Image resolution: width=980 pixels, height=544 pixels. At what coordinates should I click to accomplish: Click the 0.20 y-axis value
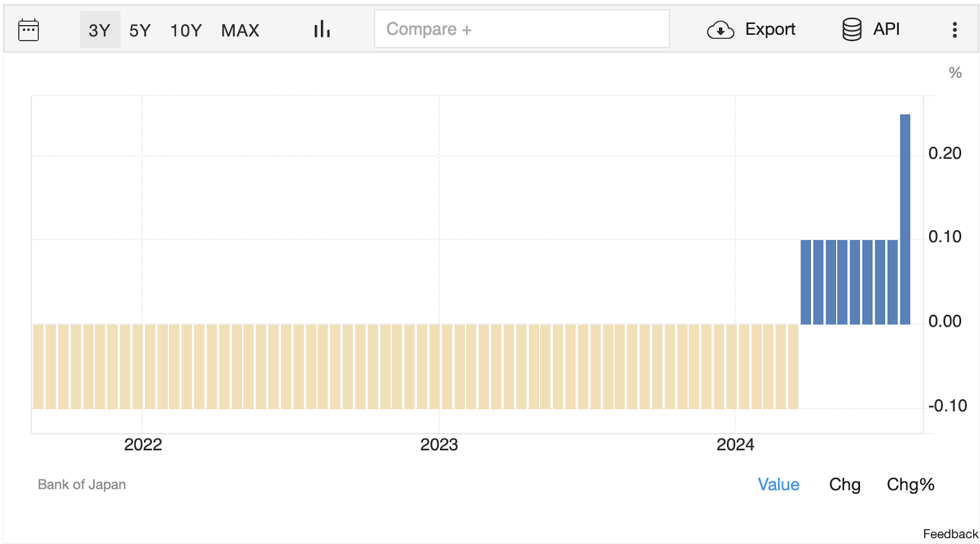[944, 153]
